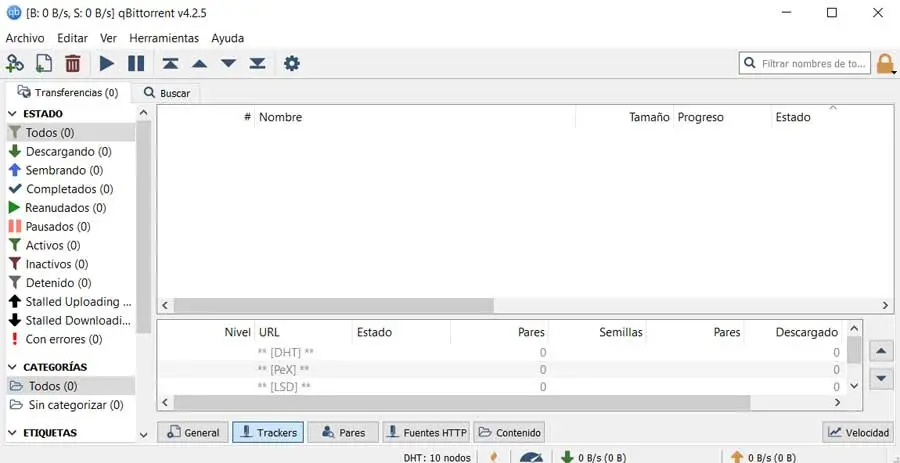
Task: Pause torrents with the pause icon
Action: (136, 63)
